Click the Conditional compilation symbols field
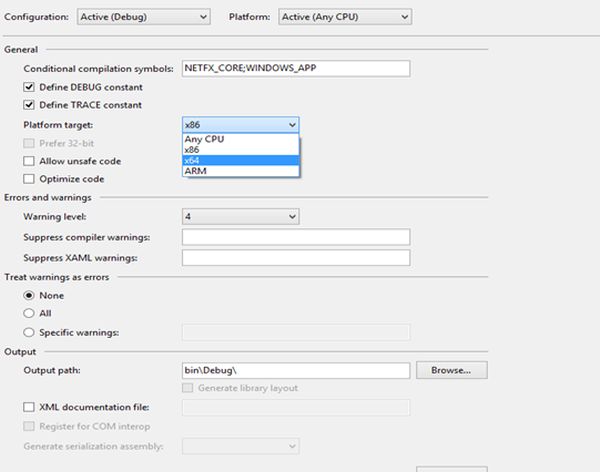Image resolution: width=600 pixels, height=472 pixels. (x=296, y=69)
